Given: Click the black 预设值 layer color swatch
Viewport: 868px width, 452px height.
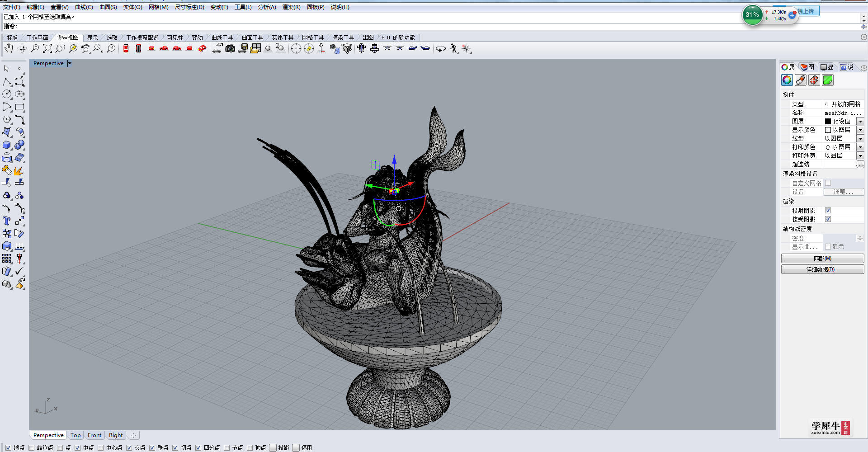Looking at the screenshot, I should [x=828, y=121].
